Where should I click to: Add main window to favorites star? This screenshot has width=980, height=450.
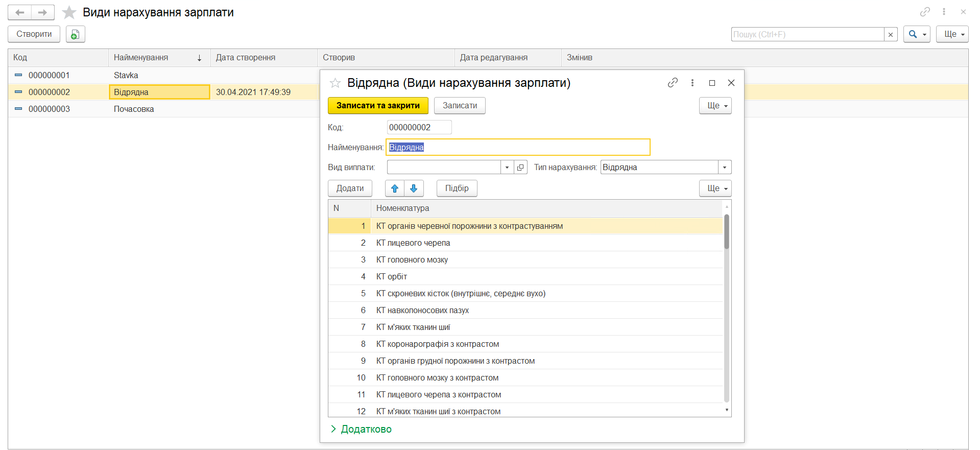click(x=69, y=12)
